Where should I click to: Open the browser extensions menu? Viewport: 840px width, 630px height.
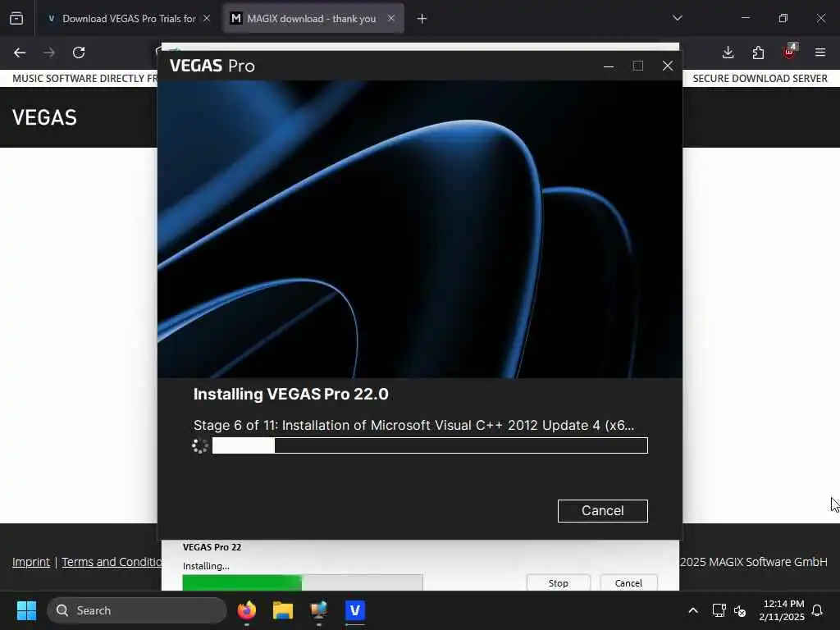758,52
